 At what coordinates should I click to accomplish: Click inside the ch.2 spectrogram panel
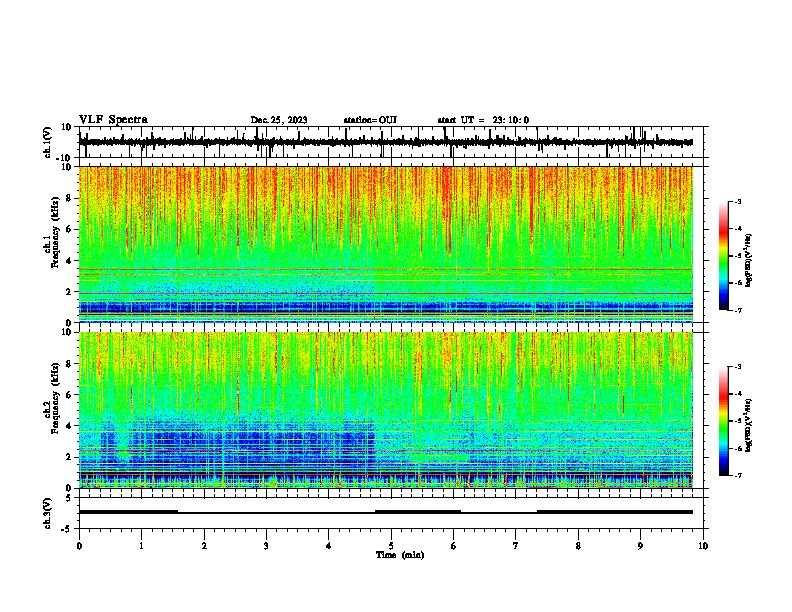point(386,410)
